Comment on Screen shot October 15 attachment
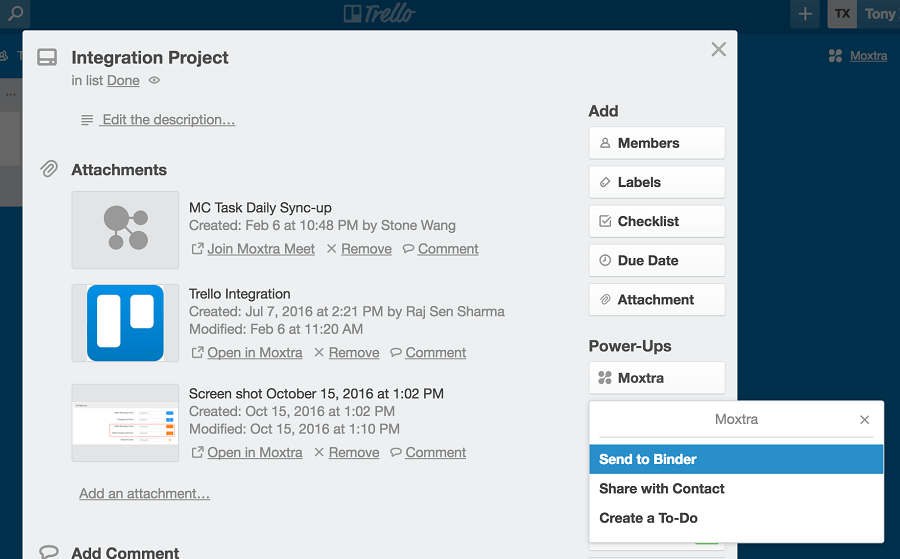900x559 pixels. (435, 452)
